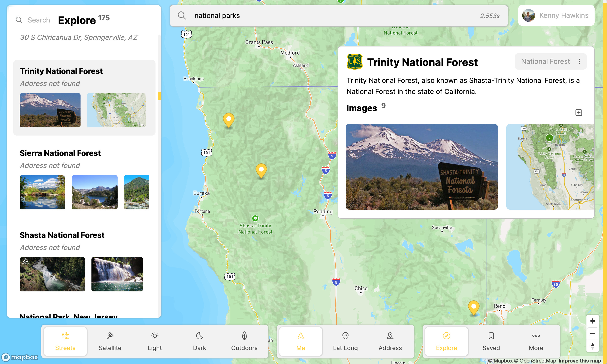
Task: Click the Redding city label on map
Action: 323,211
